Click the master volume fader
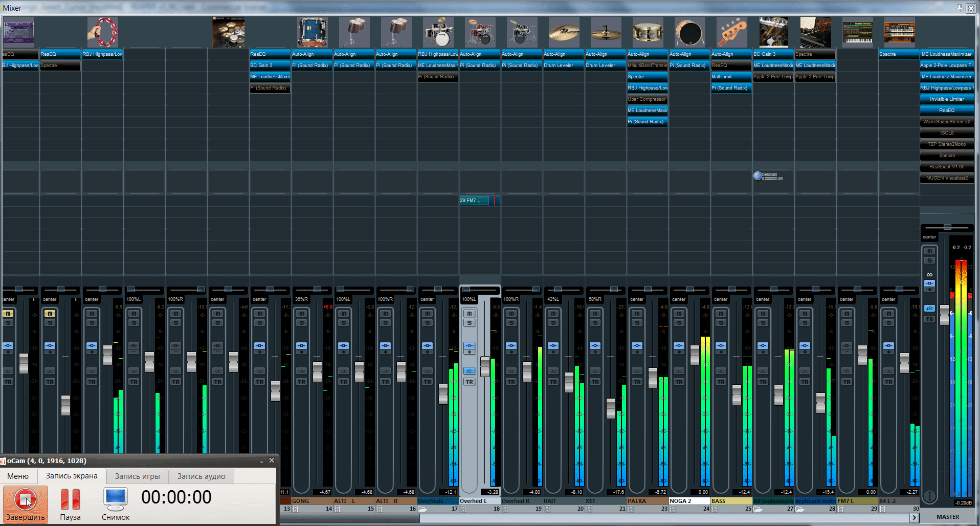The width and height of the screenshot is (980, 526). [x=944, y=315]
